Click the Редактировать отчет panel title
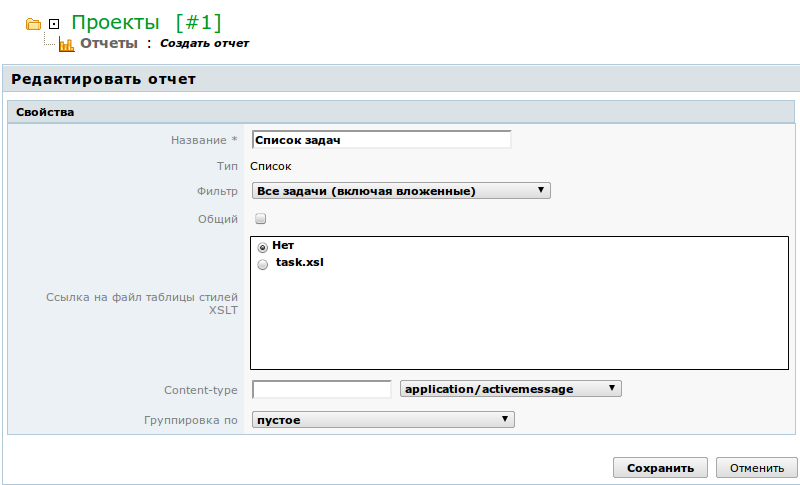800x485 pixels. 103,79
